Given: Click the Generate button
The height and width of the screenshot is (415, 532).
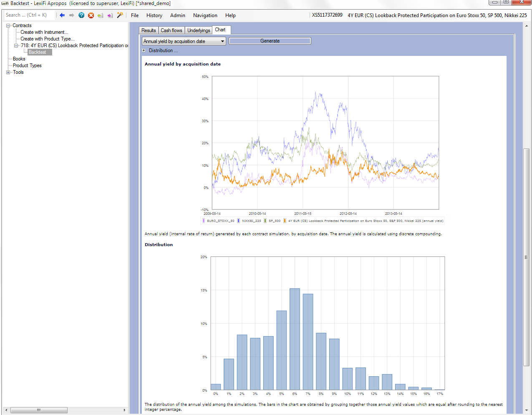Looking at the screenshot, I should (270, 41).
